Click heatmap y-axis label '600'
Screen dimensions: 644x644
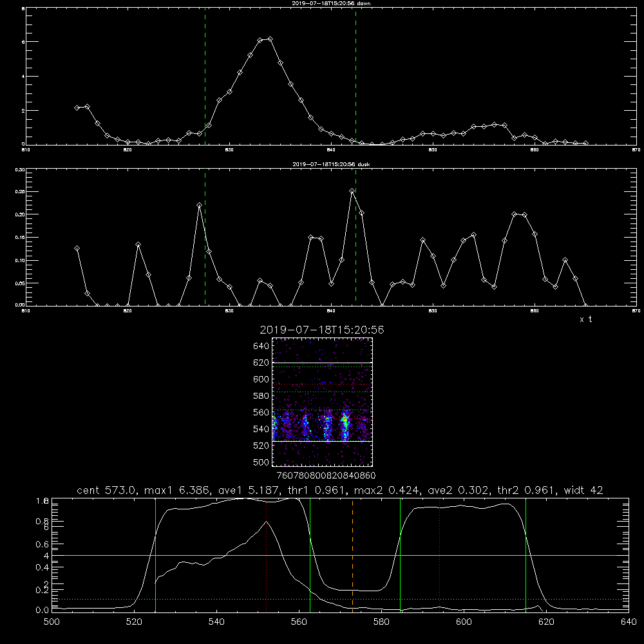(261, 379)
